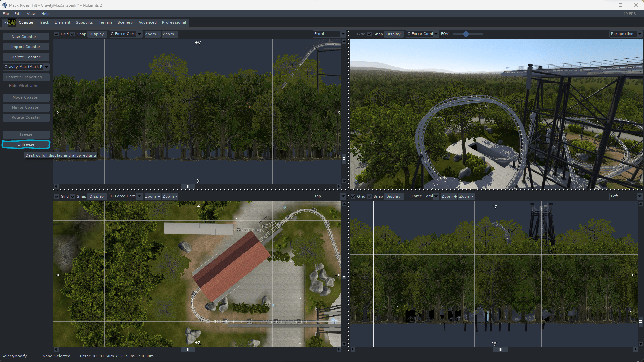
Task: Click the "49 FPS" counter text
Action: tap(630, 14)
